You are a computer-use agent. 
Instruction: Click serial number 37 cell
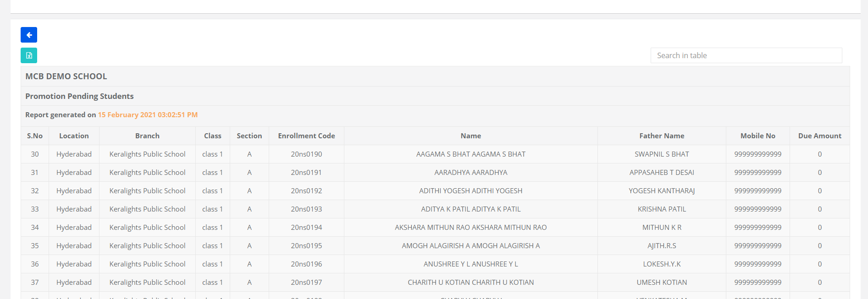[35, 283]
